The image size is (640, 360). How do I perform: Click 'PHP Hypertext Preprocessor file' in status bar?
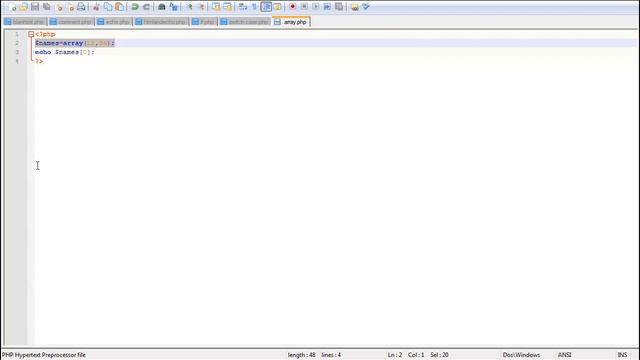[x=44, y=355]
